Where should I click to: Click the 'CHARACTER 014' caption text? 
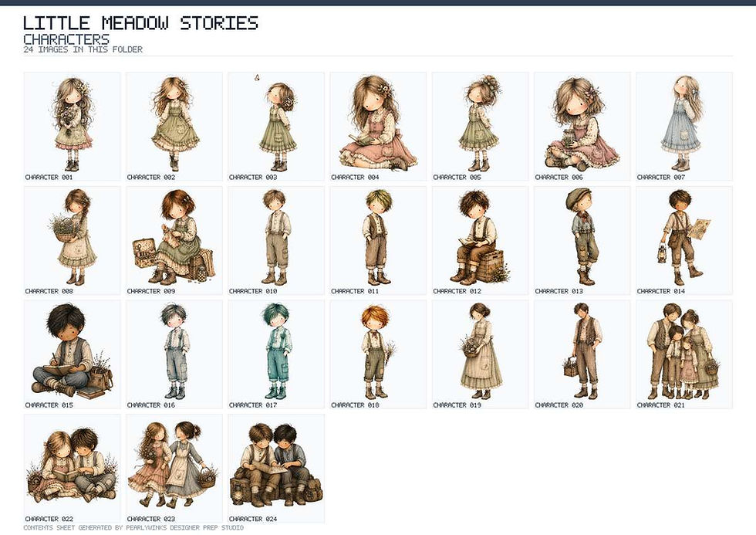[660, 291]
